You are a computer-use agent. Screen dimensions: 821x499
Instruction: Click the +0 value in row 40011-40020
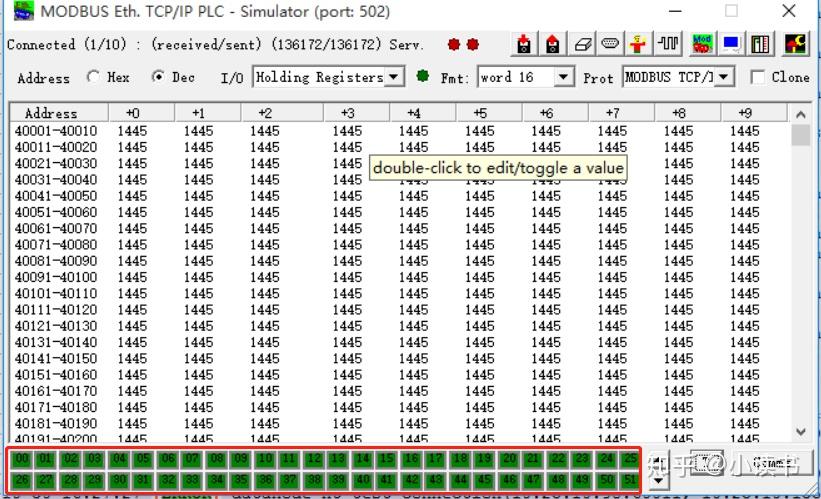[x=132, y=147]
